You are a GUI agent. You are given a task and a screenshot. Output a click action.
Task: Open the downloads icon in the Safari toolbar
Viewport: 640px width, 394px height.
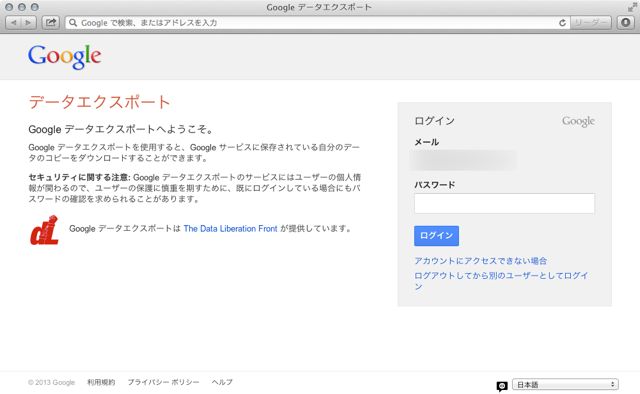click(x=625, y=22)
